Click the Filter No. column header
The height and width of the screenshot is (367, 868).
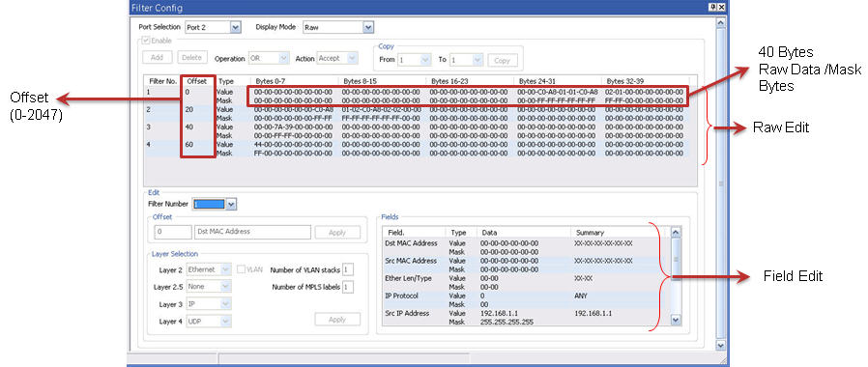point(162,81)
